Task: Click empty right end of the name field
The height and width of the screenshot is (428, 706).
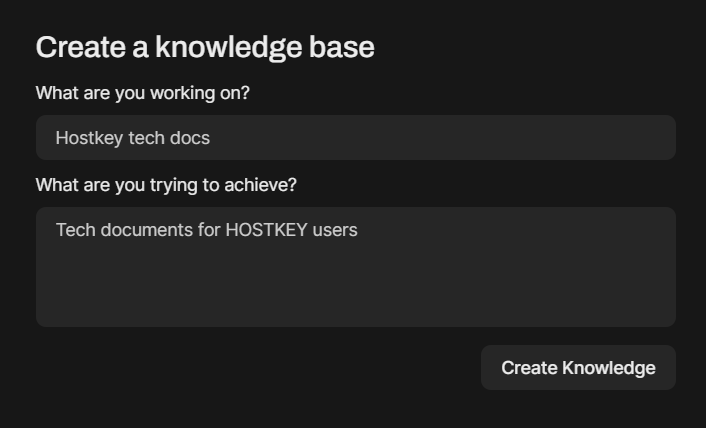Action: [x=560, y=138]
